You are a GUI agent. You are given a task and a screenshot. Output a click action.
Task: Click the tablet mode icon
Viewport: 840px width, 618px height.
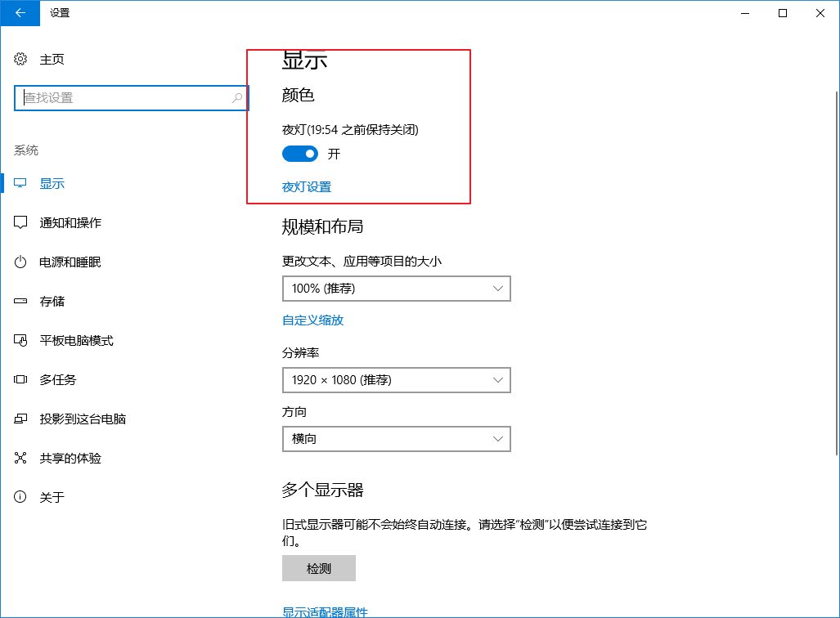[20, 340]
